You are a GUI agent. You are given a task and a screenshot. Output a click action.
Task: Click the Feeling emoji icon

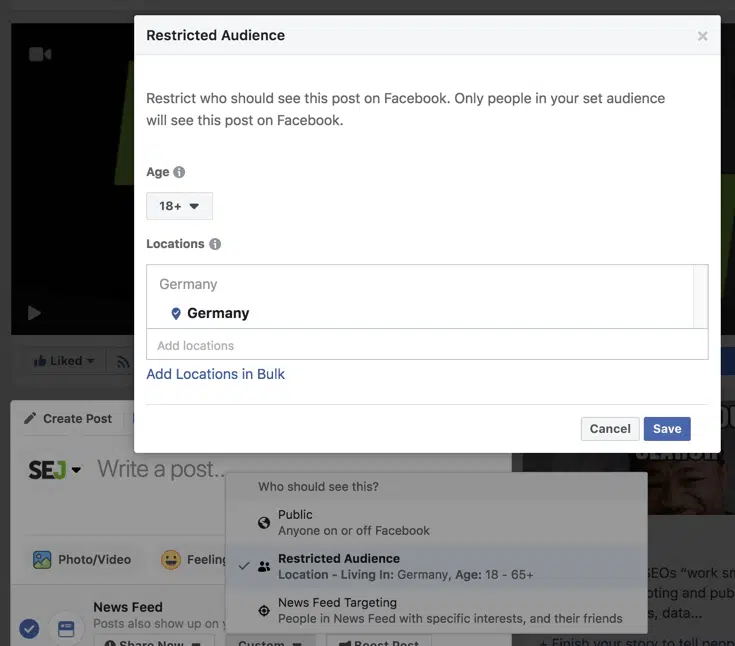pyautogui.click(x=172, y=560)
